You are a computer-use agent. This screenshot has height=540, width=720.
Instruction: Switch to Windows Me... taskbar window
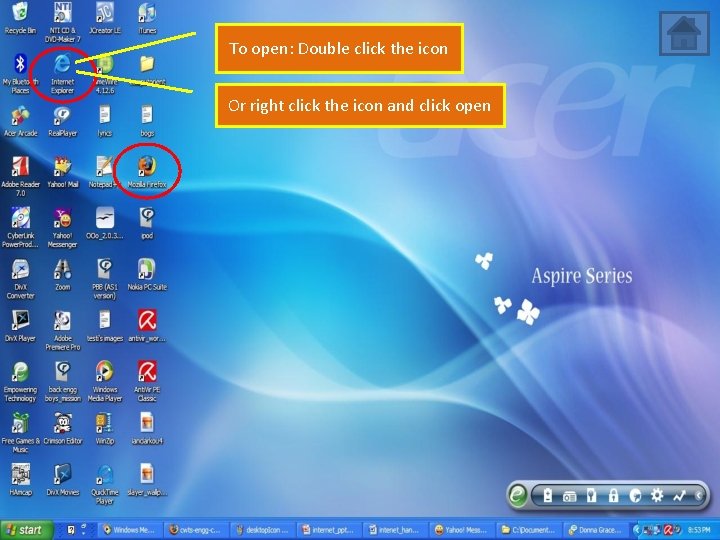tap(130, 530)
